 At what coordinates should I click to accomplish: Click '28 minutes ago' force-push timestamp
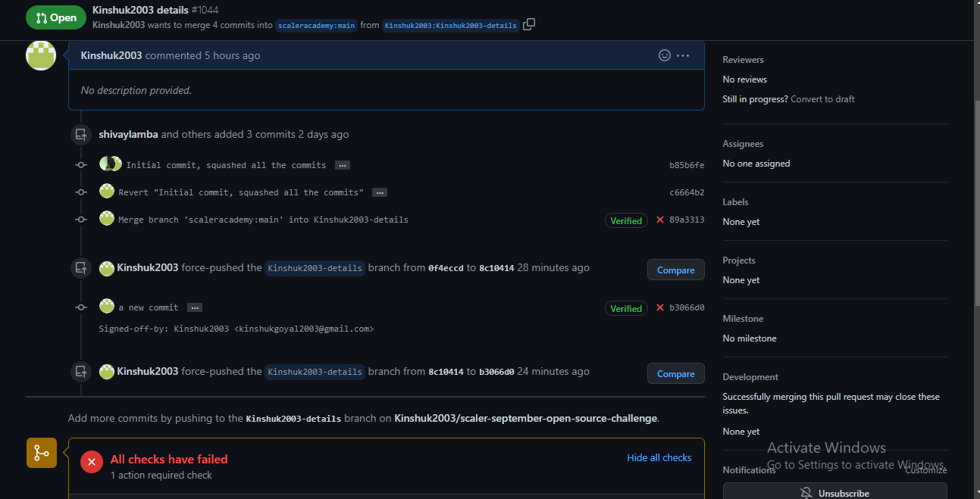point(553,267)
